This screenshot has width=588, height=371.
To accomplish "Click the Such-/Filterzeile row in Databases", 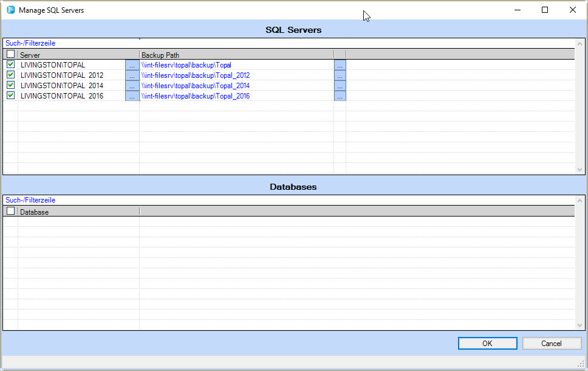I will [x=29, y=199].
